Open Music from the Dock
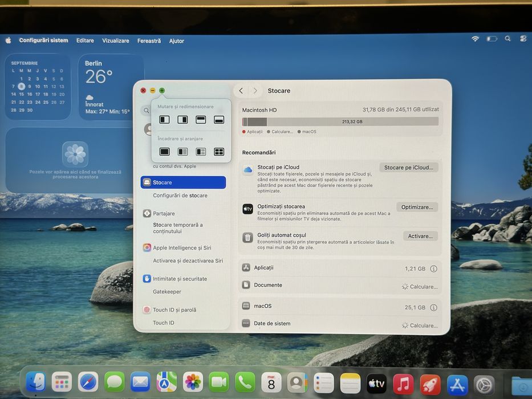This screenshot has width=532, height=399. [403, 384]
